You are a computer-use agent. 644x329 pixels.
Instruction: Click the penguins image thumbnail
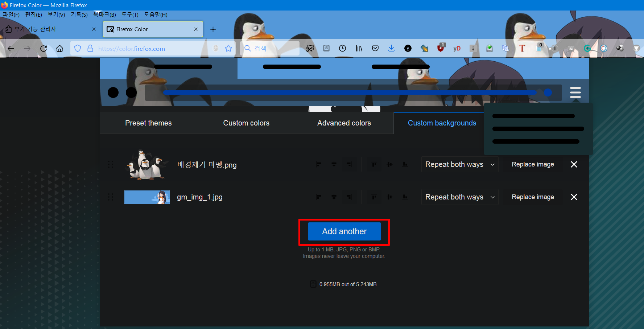pyautogui.click(x=147, y=165)
